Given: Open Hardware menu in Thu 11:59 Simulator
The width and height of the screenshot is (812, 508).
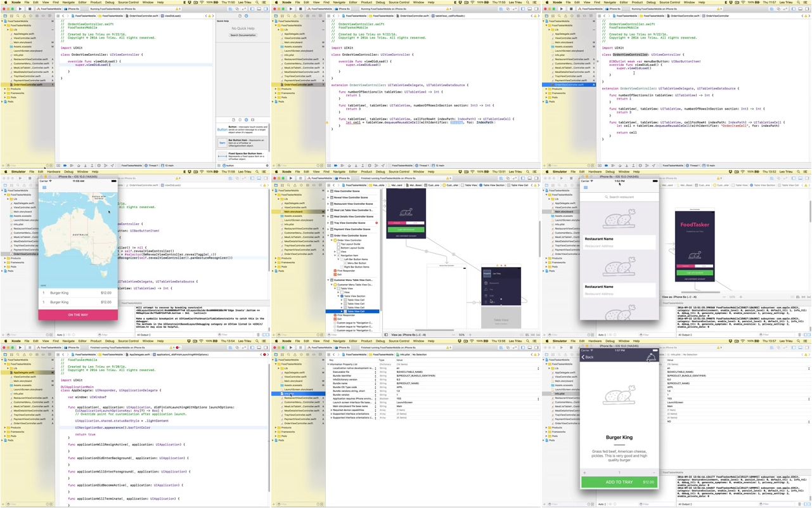Looking at the screenshot, I should tap(54, 171).
